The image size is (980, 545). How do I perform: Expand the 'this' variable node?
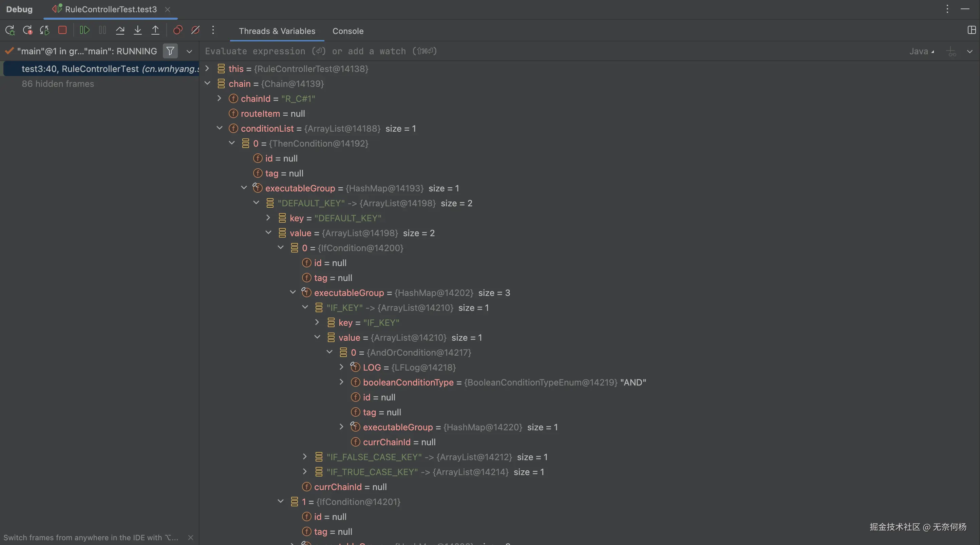tap(207, 69)
